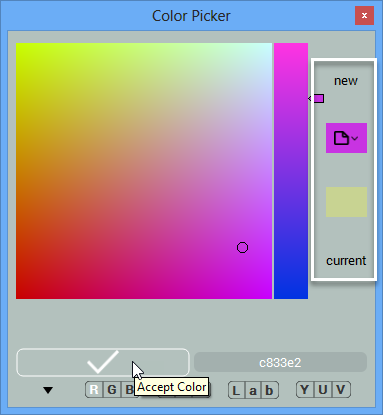Click the blue bottom of hue strip
383x415 pixels.
point(291,292)
